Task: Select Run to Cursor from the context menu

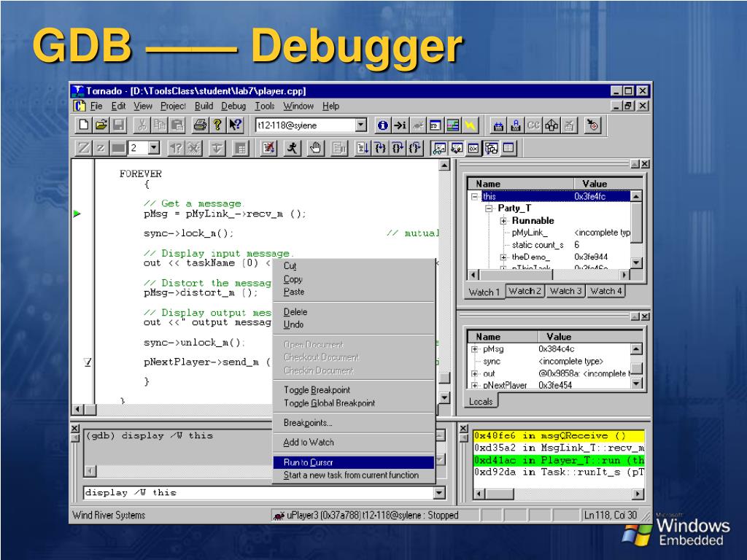Action: 308,462
